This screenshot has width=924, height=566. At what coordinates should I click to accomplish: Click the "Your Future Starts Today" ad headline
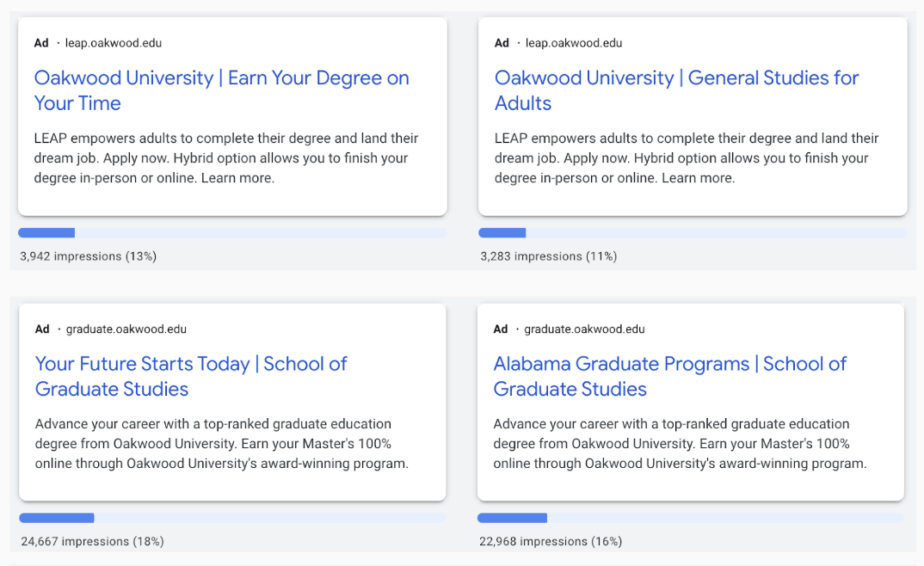click(x=191, y=376)
